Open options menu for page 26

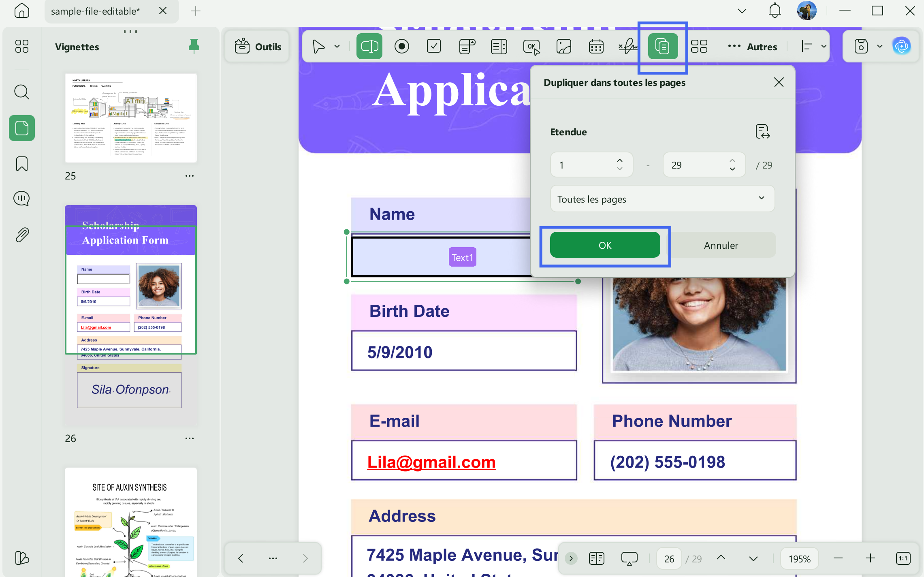click(190, 438)
